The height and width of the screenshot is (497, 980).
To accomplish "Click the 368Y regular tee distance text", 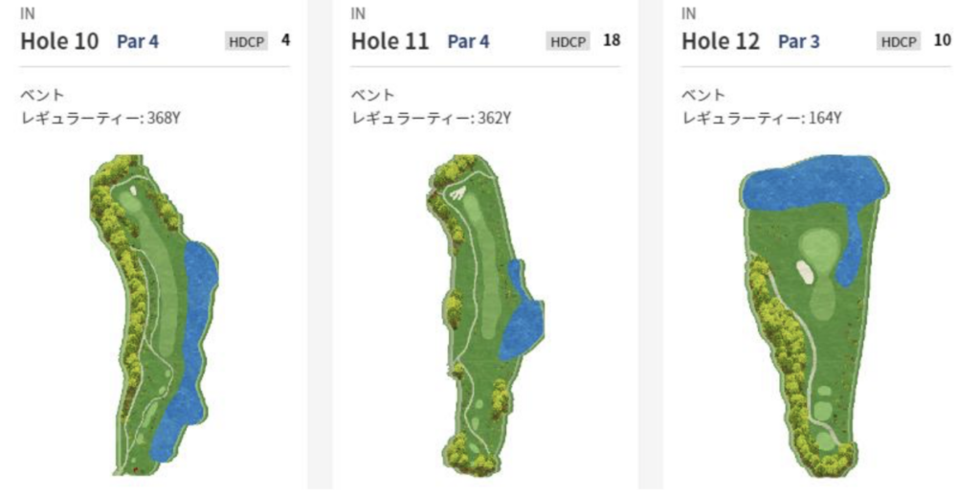I will tap(164, 118).
